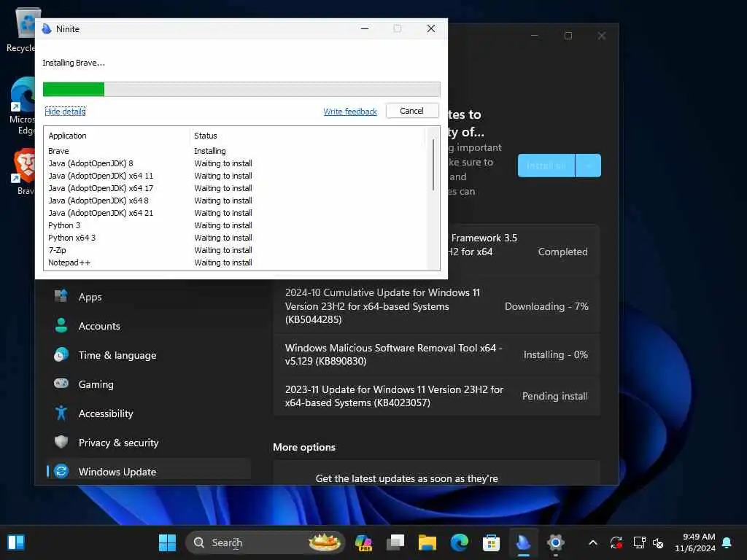This screenshot has height=560, width=747.
Task: Open Microsoft Store from the taskbar
Action: pyautogui.click(x=491, y=542)
